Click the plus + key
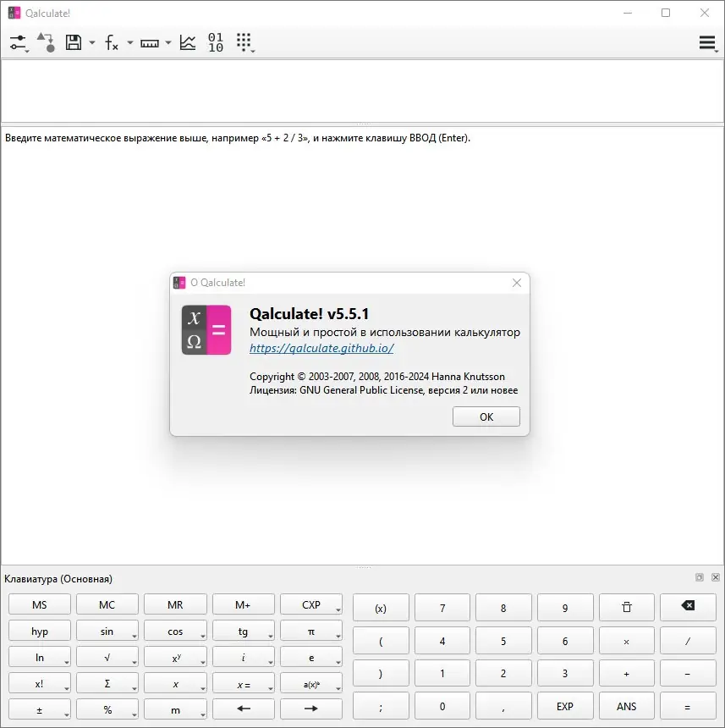The height and width of the screenshot is (728, 725). coord(626,673)
